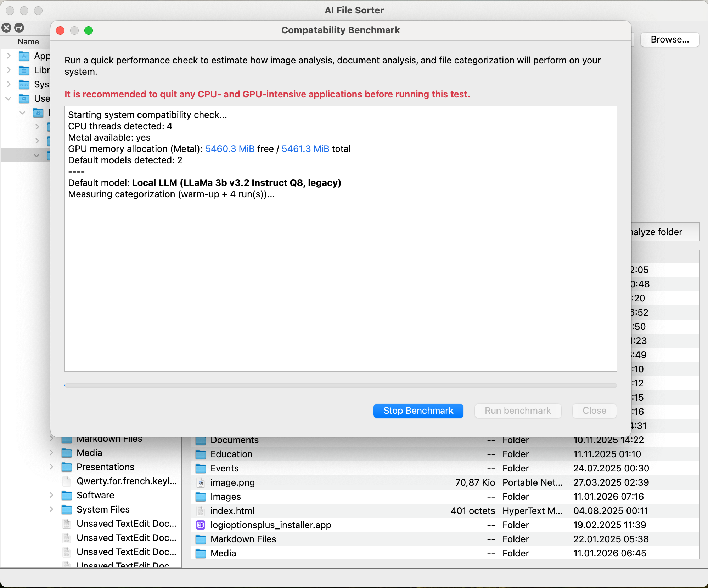
Task: Select Qwerty.for.french.keyl... file icon
Action: click(x=67, y=481)
